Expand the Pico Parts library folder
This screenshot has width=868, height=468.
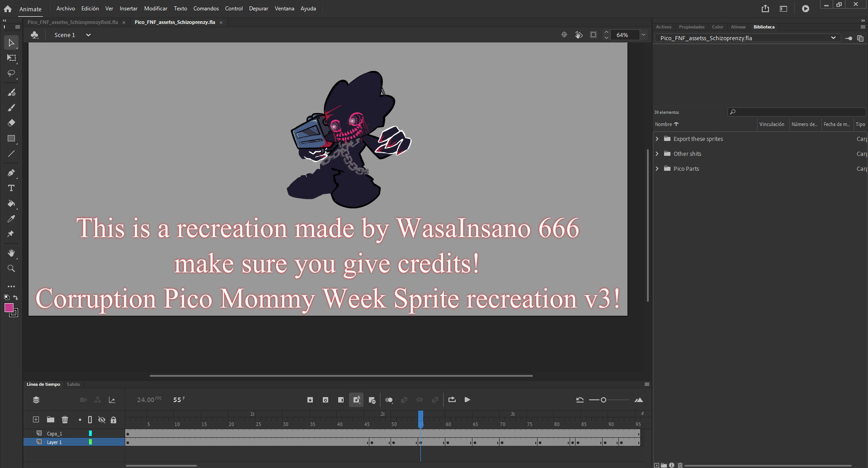pos(658,168)
